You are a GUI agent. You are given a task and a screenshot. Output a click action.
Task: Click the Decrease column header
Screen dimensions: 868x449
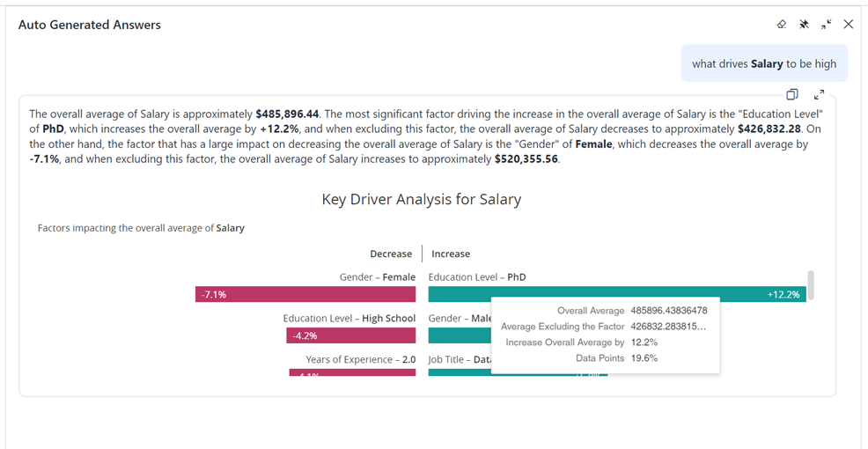(391, 254)
